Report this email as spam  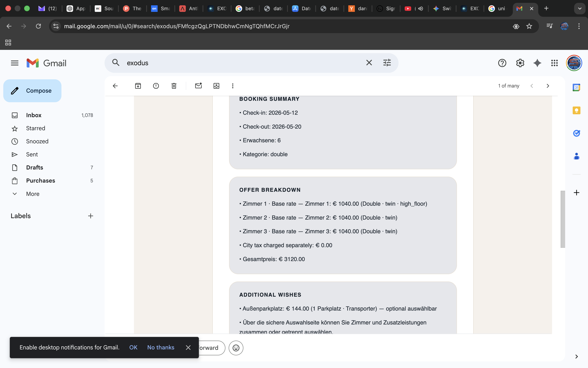click(156, 86)
